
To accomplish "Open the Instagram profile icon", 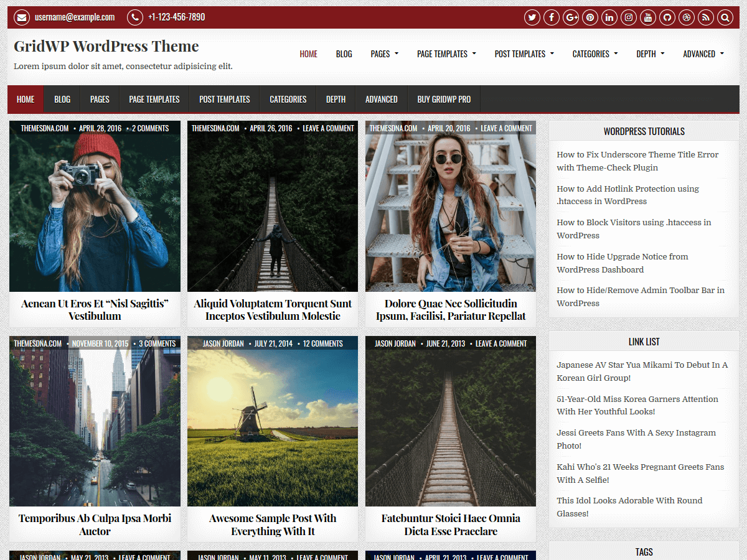I will (629, 17).
